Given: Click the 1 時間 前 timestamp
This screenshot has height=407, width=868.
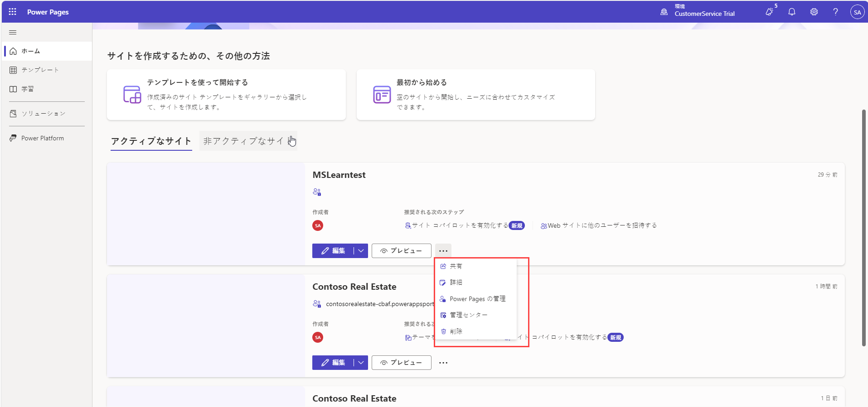Looking at the screenshot, I should [x=826, y=287].
